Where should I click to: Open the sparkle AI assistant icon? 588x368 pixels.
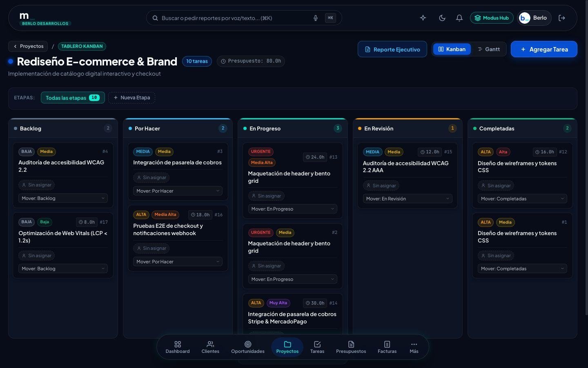[x=423, y=18]
